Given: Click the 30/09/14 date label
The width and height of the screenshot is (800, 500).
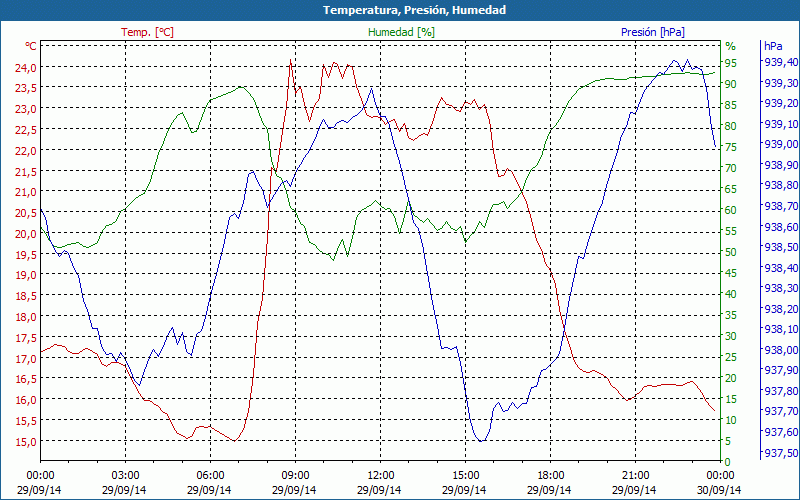Looking at the screenshot, I should coord(719,490).
